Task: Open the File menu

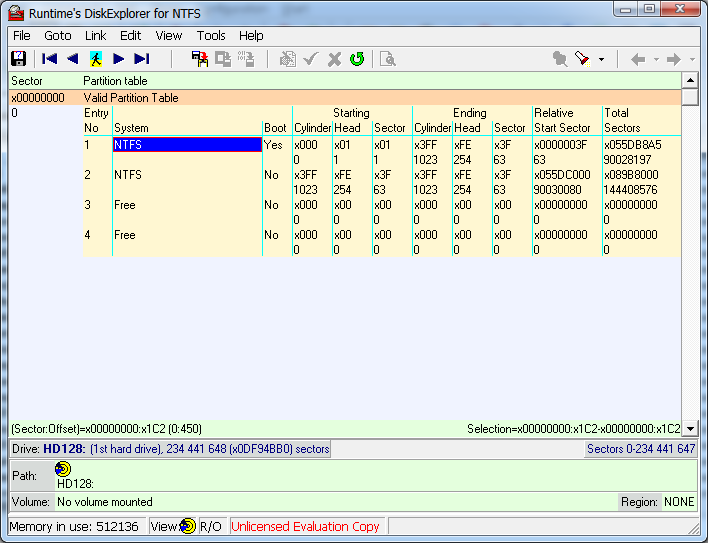Action: (x=22, y=36)
